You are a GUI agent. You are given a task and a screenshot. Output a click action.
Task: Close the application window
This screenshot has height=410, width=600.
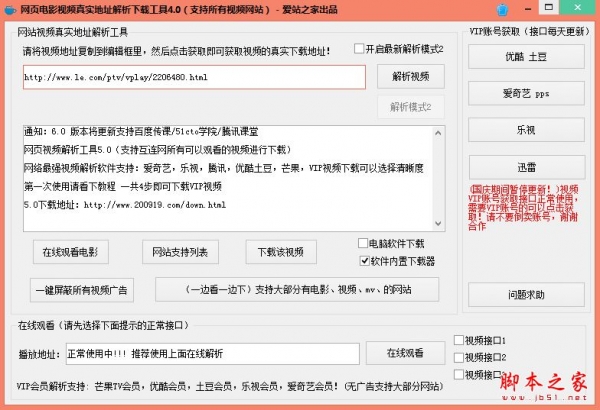(x=577, y=7)
